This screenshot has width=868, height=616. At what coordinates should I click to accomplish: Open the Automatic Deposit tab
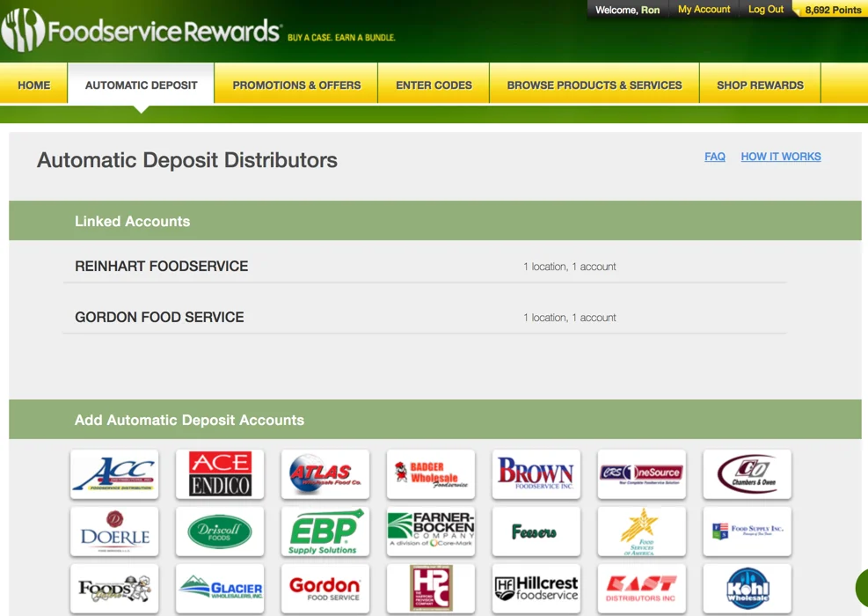point(142,84)
